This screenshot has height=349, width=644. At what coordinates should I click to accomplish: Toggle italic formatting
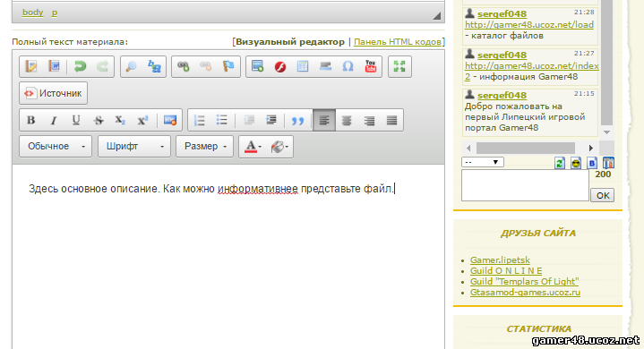click(54, 120)
